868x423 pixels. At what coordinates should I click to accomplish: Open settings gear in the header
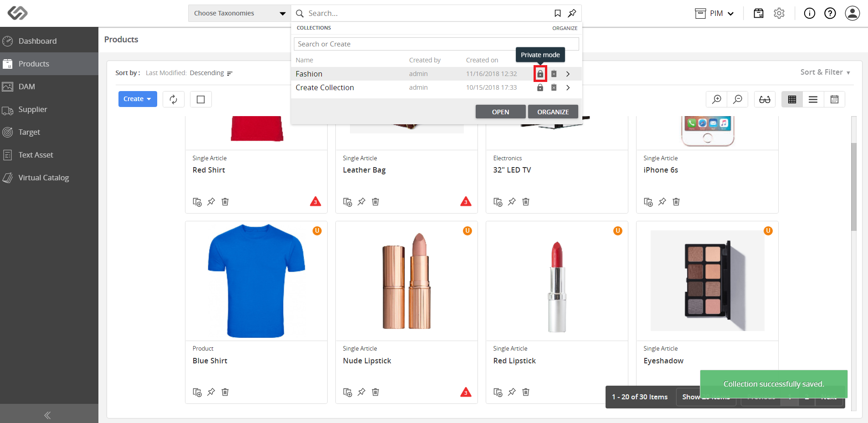(779, 13)
